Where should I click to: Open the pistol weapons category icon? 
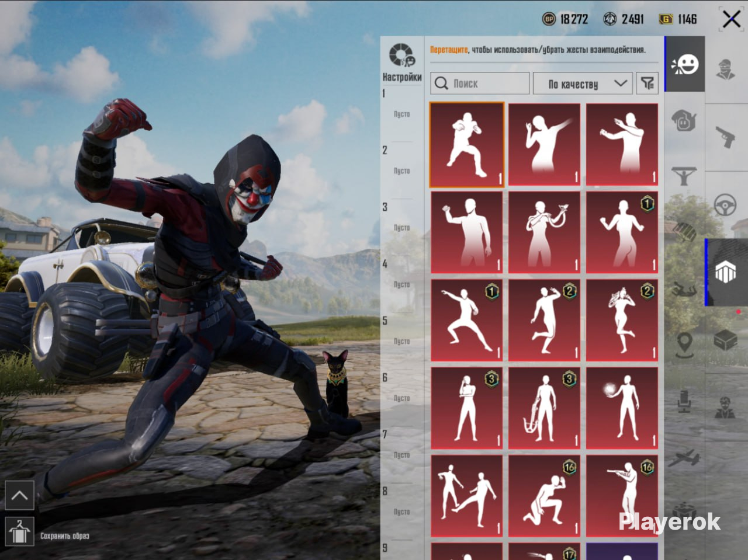tap(726, 137)
